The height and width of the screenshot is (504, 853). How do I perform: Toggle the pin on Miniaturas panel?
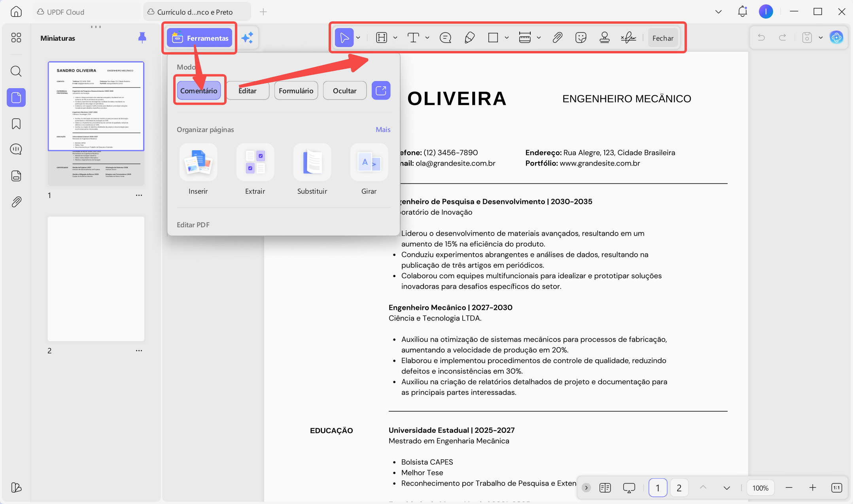pos(142,38)
